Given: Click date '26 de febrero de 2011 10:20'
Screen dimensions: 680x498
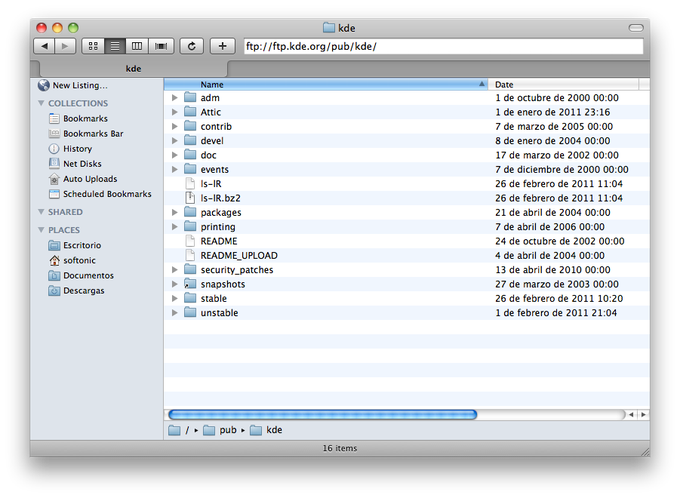Looking at the screenshot, I should 559,298.
